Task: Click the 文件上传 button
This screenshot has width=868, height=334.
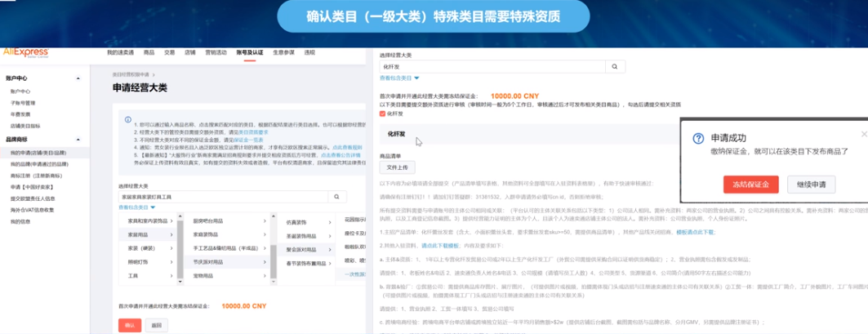Action: [397, 168]
